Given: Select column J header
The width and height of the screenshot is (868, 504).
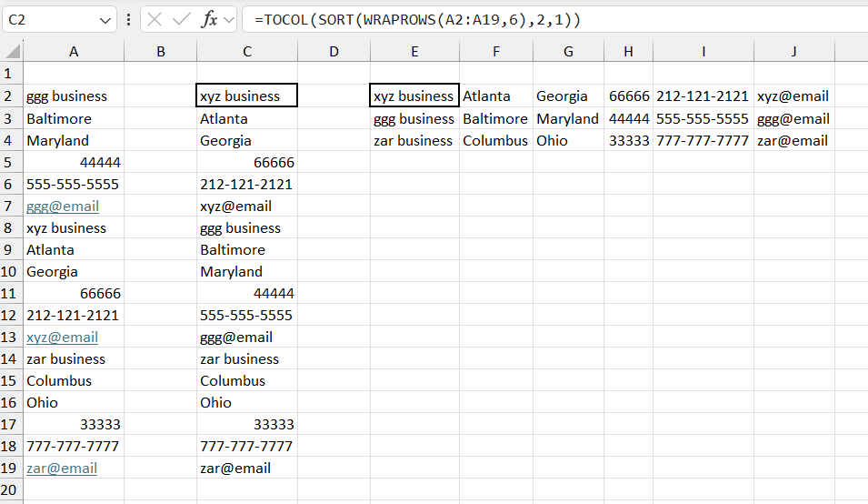Looking at the screenshot, I should pos(793,52).
